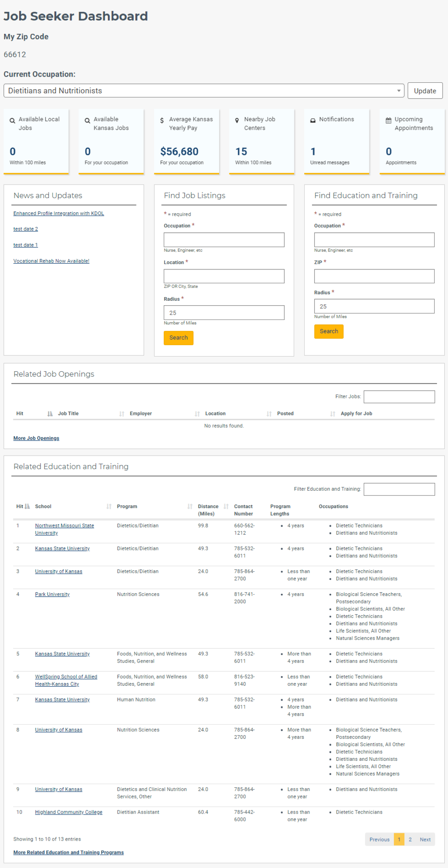Focus Occupation field in Find Job Listings
448x868 pixels.
224,240
